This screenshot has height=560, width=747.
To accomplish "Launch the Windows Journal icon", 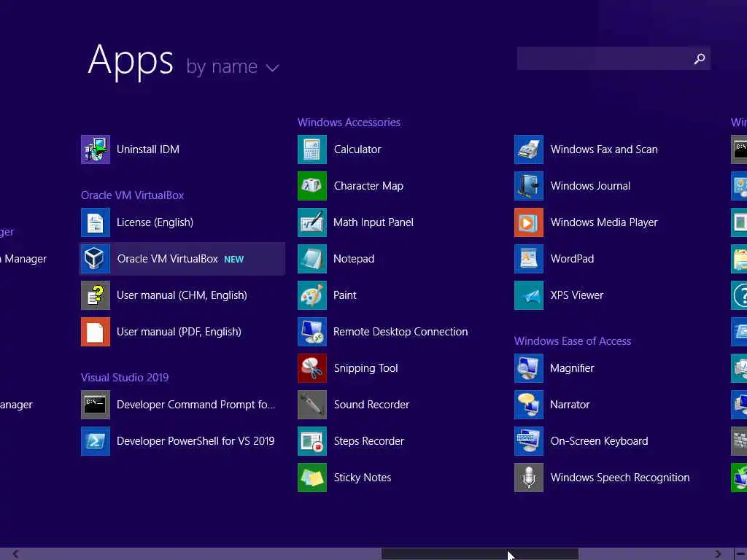I will 529,186.
